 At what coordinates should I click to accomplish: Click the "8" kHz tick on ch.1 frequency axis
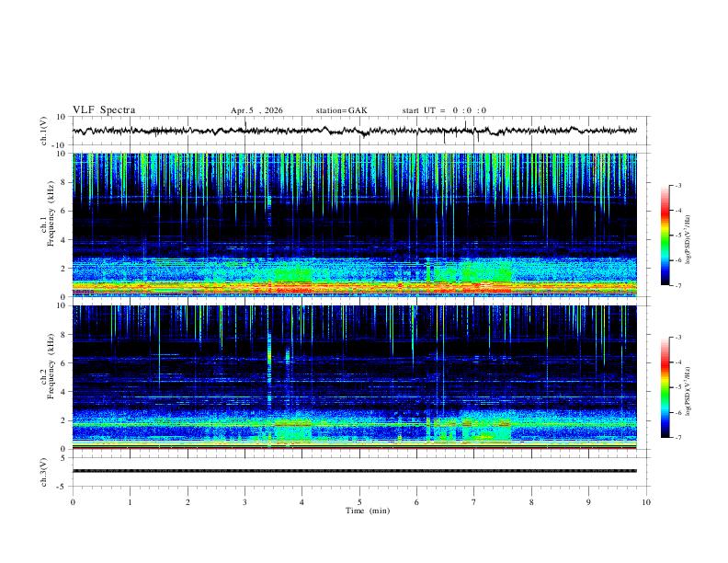click(63, 182)
